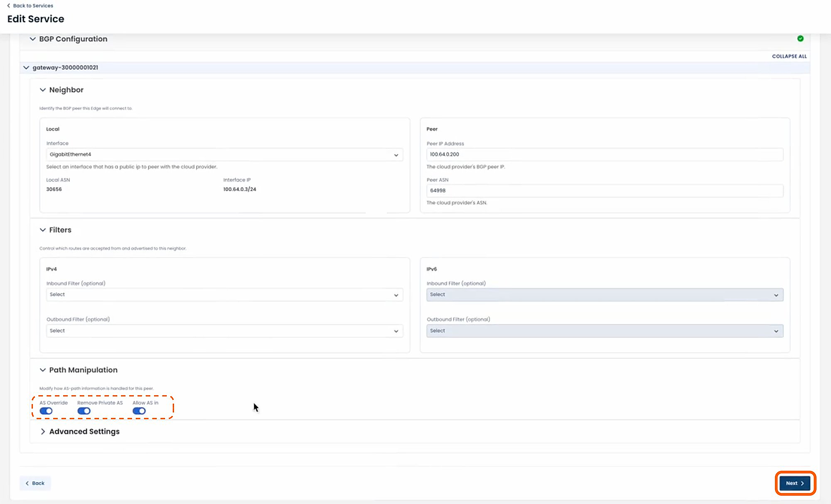Click the green BGP status check icon

point(800,38)
